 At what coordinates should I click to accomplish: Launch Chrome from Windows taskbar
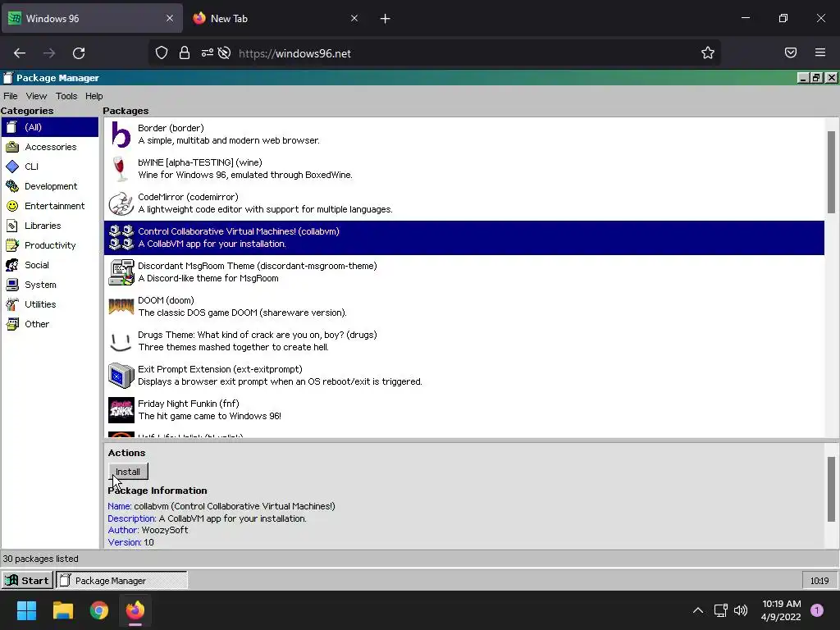(99, 610)
